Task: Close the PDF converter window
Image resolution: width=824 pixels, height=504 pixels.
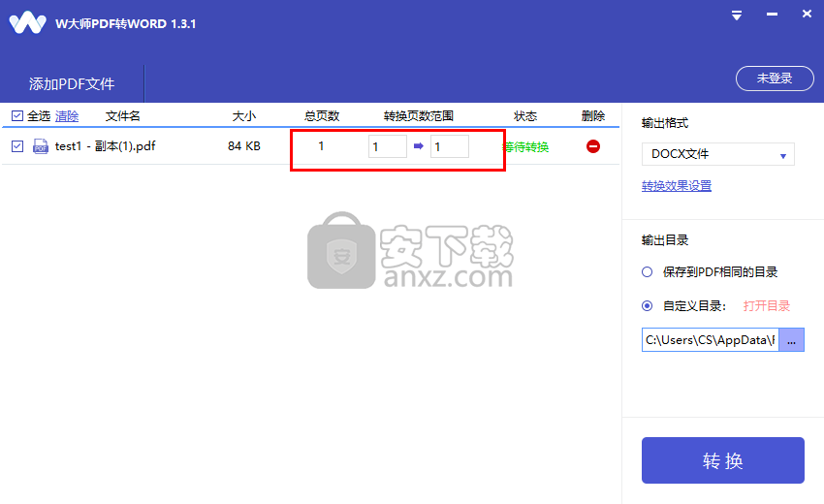Action: pyautogui.click(x=807, y=16)
